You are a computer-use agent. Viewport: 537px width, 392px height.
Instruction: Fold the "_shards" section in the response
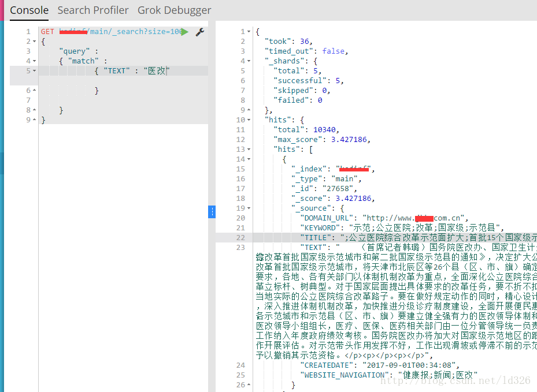(x=249, y=61)
